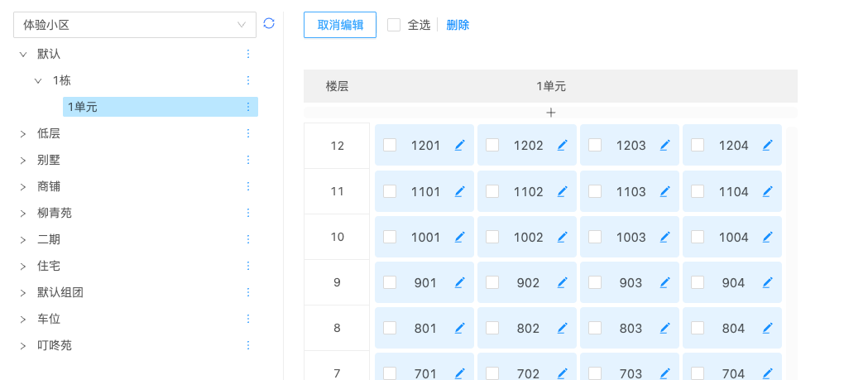Click the plus icon under 1单元 header
The height and width of the screenshot is (380, 868).
551,113
